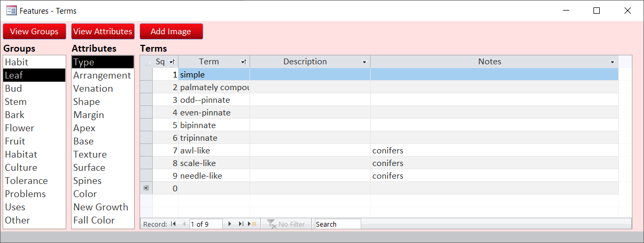Click the Access form icon in title bar
The image size is (644, 243).
pos(11,11)
